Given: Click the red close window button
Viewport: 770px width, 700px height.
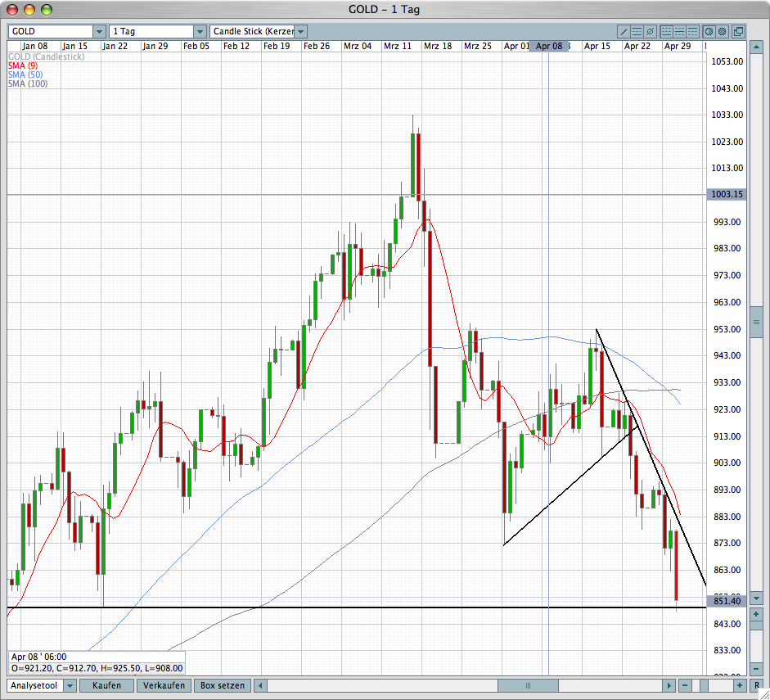Looking at the screenshot, I should pyautogui.click(x=11, y=9).
